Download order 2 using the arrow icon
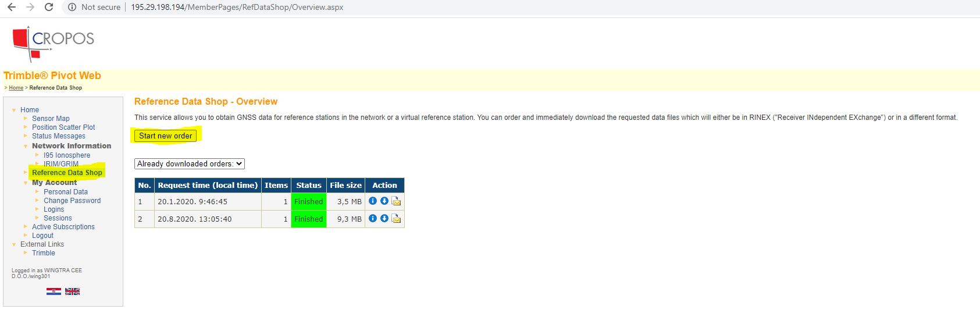 (384, 218)
